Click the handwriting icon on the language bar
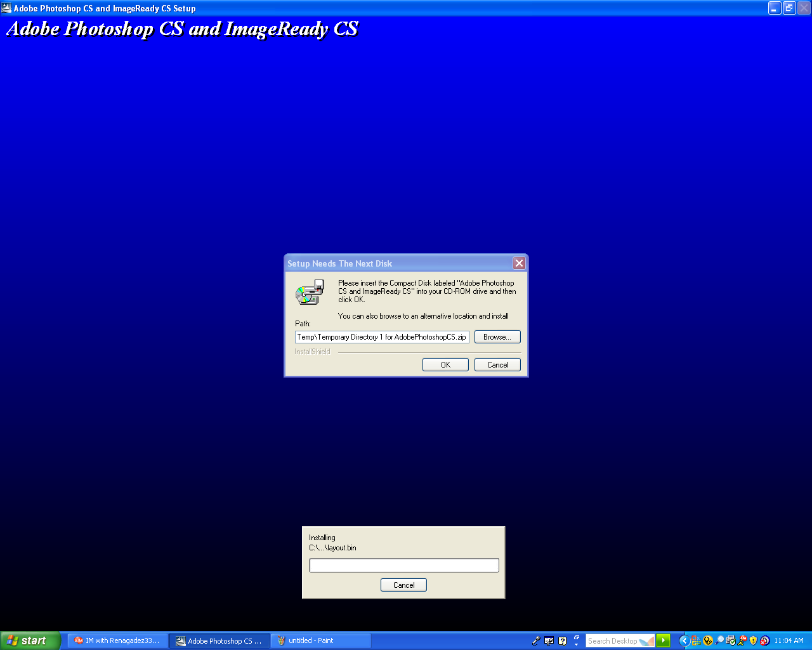 549,640
